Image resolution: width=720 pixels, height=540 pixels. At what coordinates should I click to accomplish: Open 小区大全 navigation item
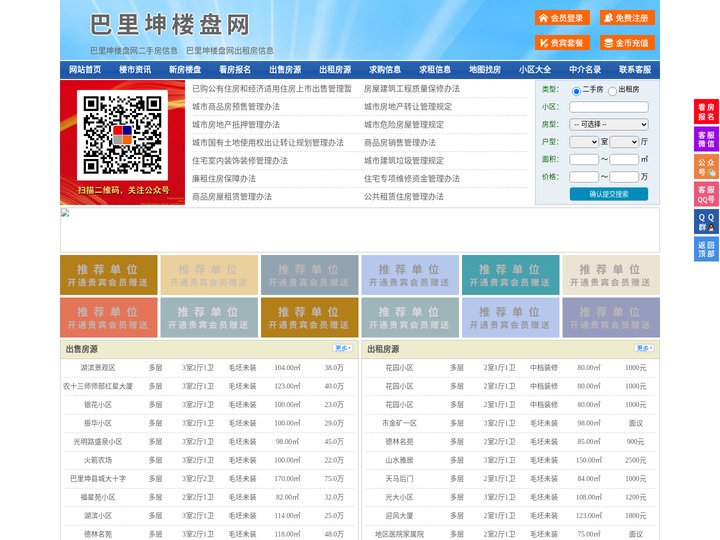point(535,70)
